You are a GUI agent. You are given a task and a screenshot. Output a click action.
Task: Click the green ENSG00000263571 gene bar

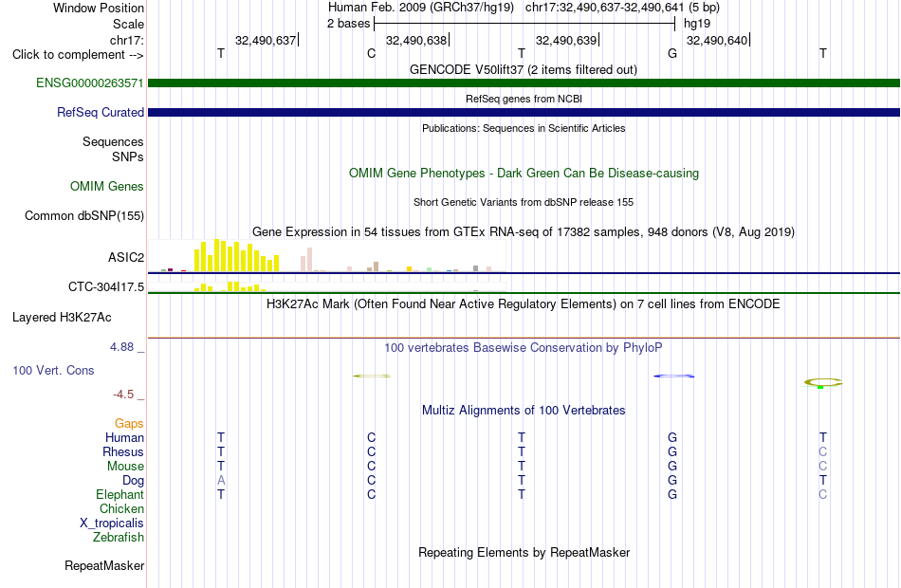pos(524,83)
